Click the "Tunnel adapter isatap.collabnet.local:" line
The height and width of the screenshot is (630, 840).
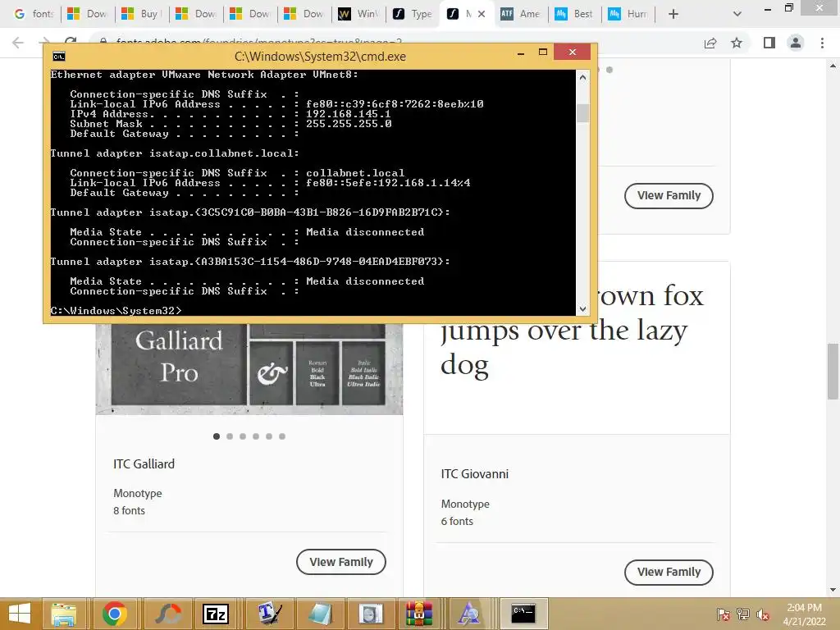(x=175, y=153)
